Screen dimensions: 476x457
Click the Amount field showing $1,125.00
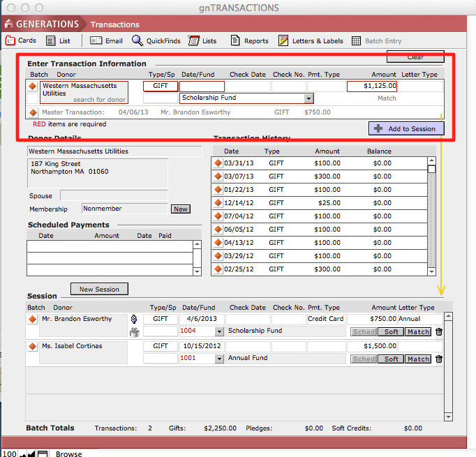click(372, 87)
